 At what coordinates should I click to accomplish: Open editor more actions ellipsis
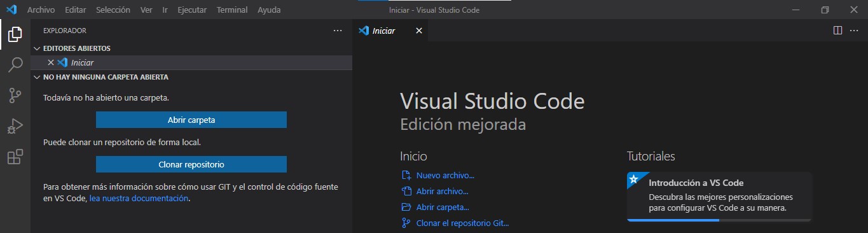tap(854, 31)
